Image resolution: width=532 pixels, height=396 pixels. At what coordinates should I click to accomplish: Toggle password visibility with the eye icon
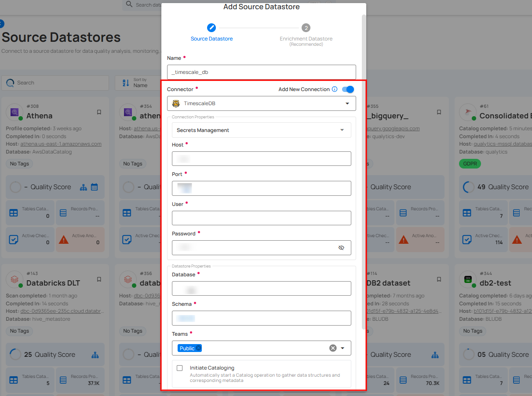341,248
